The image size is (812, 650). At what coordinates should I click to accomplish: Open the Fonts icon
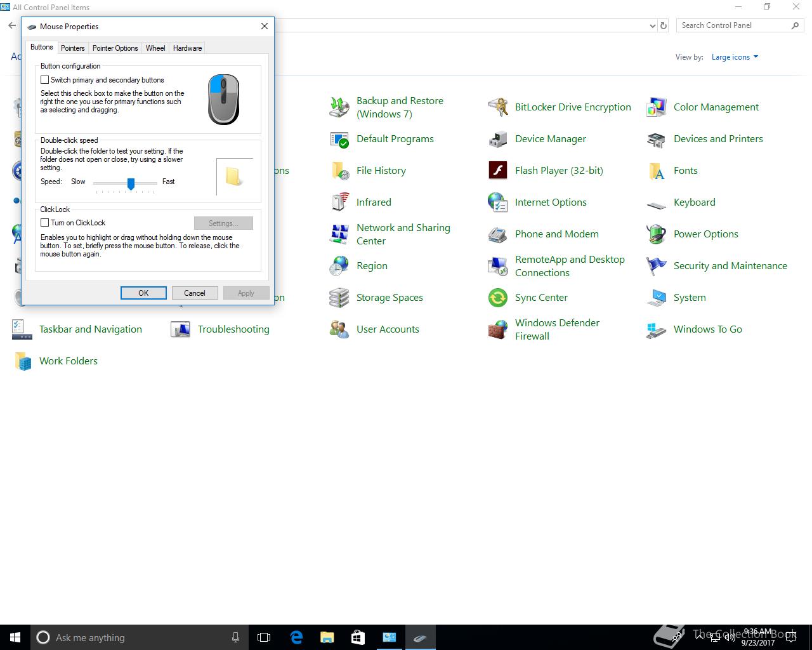(657, 171)
